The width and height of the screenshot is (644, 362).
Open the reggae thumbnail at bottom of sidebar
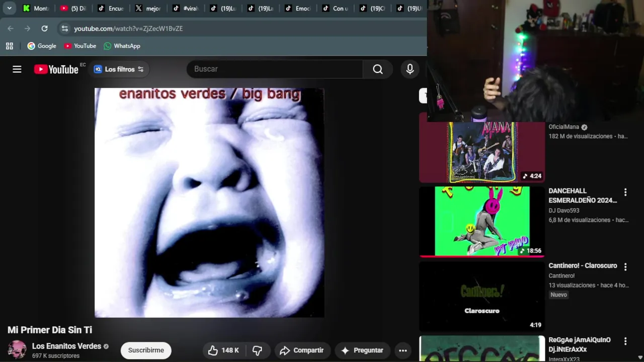(x=482, y=348)
